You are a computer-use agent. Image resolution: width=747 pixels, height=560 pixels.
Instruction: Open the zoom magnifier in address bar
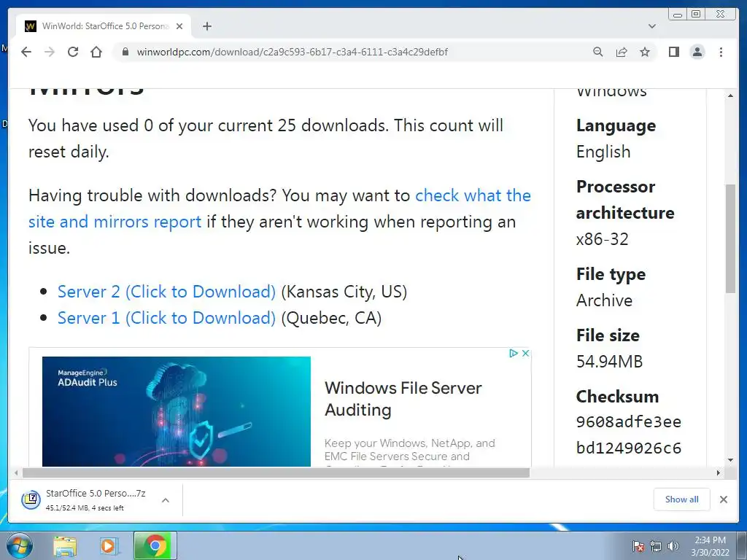click(x=598, y=52)
